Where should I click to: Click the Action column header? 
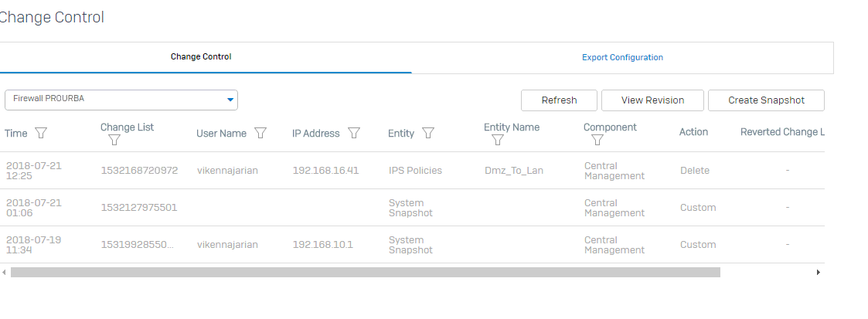[693, 132]
